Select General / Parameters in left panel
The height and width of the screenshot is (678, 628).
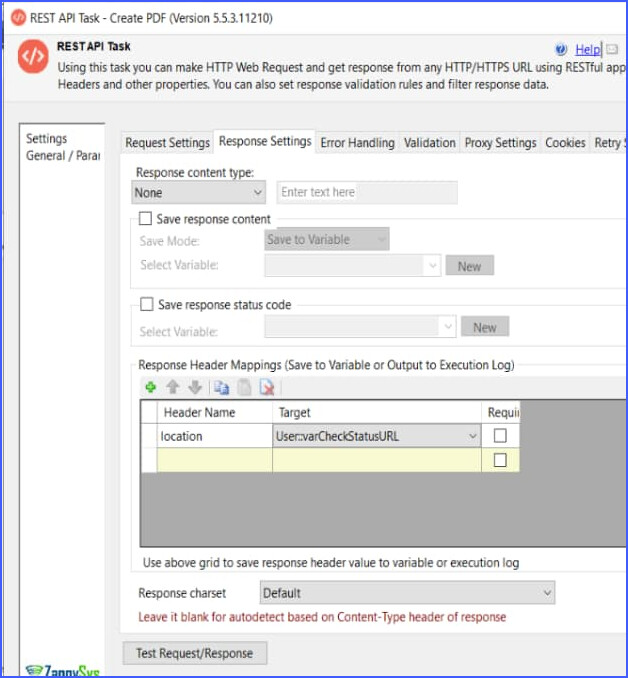point(63,155)
